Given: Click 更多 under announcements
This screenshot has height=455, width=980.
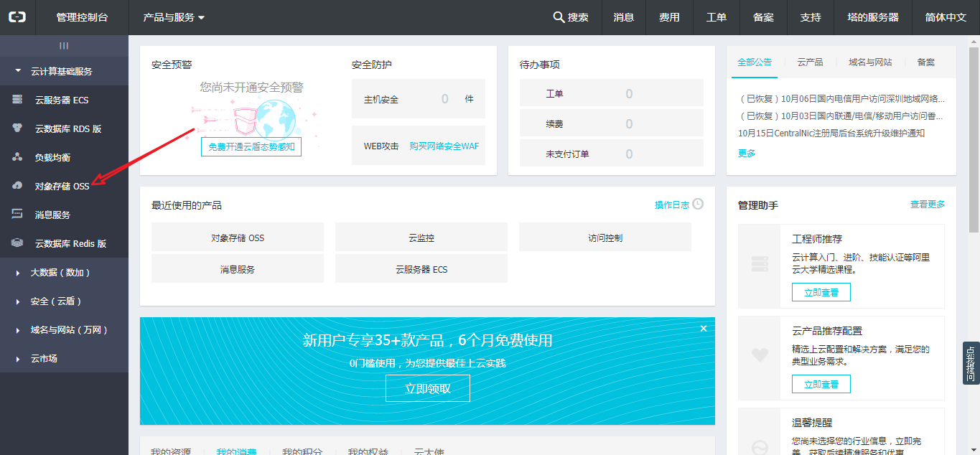Looking at the screenshot, I should tap(747, 153).
